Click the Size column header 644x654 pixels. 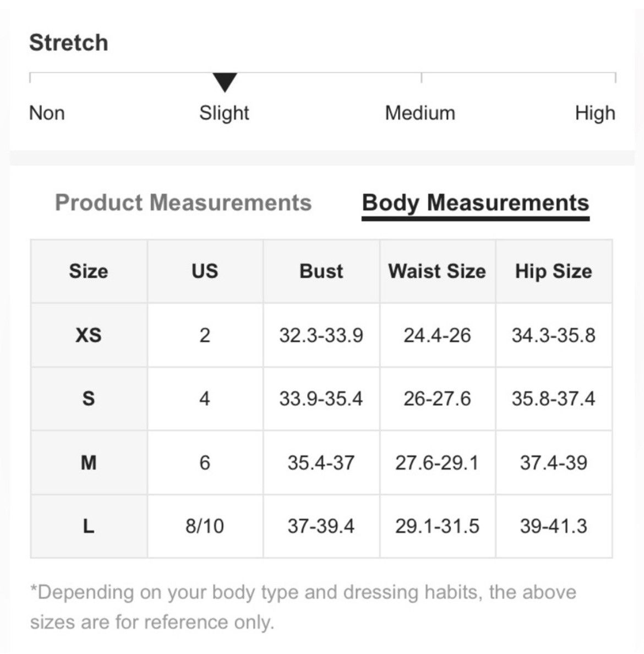click(89, 271)
